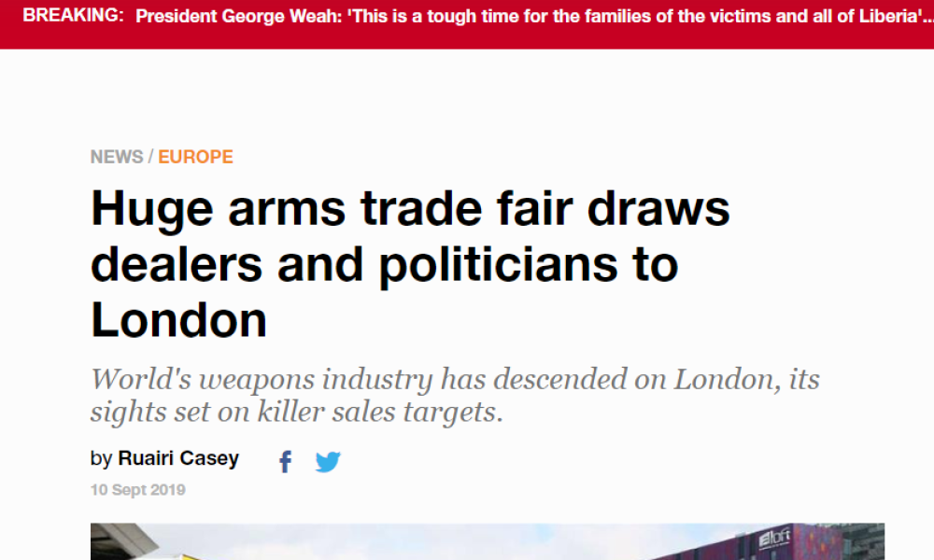Click headline line 'Huge arms trade fair draws'
Screen dimensions: 934x560
point(410,209)
